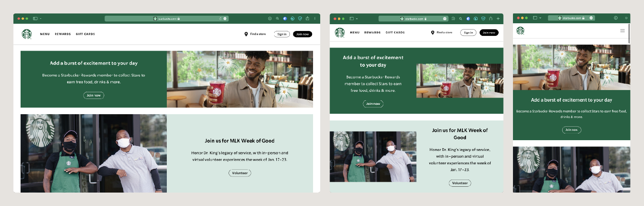Viewport: 644px width, 206px height.
Task: Click the teal circular extension icon in widest window
Action: (x=292, y=18)
